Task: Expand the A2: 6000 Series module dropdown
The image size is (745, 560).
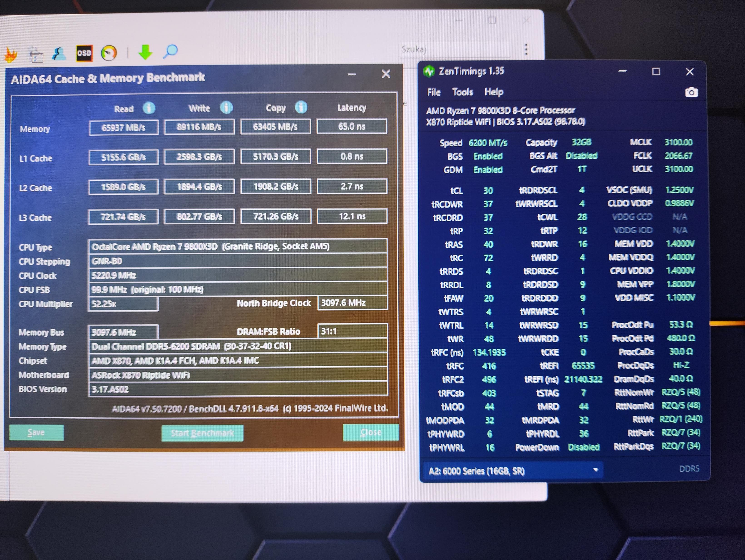Action: (x=595, y=470)
